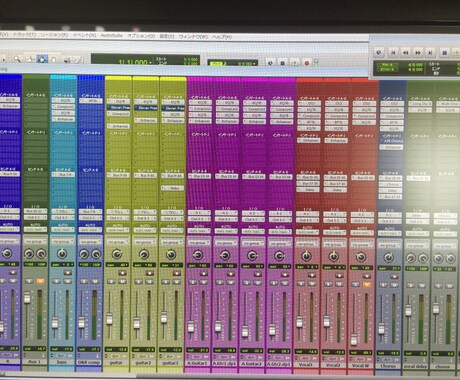Click the Online button in floating transport
The width and height of the screenshot is (460, 380).
click(x=379, y=52)
